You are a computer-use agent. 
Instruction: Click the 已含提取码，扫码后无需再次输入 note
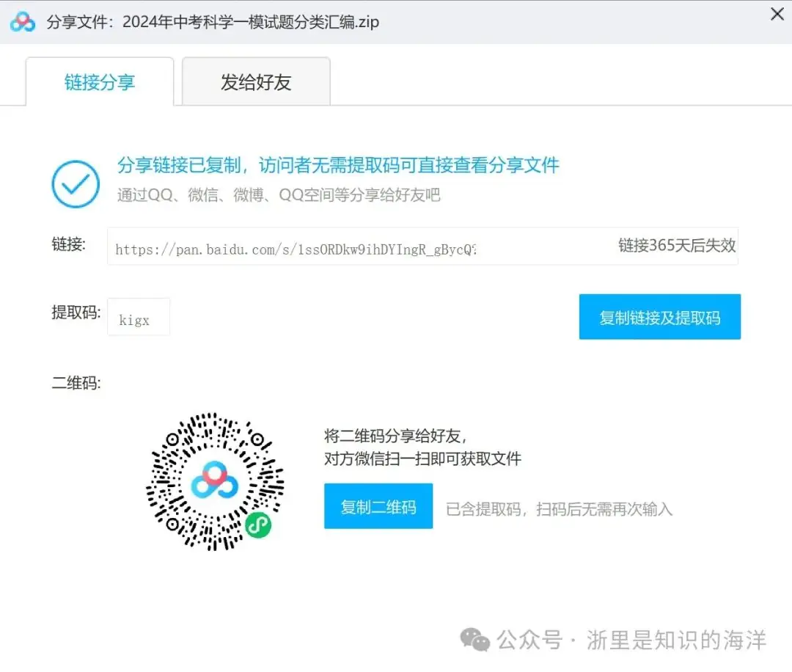pos(559,509)
